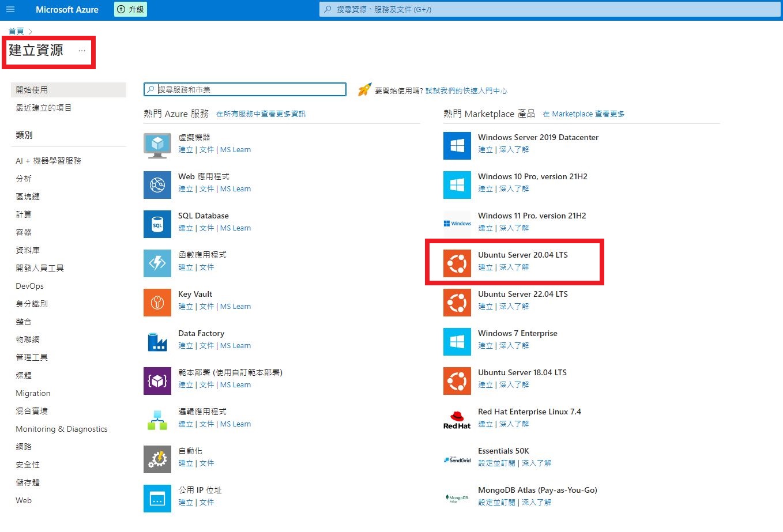Select the 區塊鏈 category

point(28,197)
